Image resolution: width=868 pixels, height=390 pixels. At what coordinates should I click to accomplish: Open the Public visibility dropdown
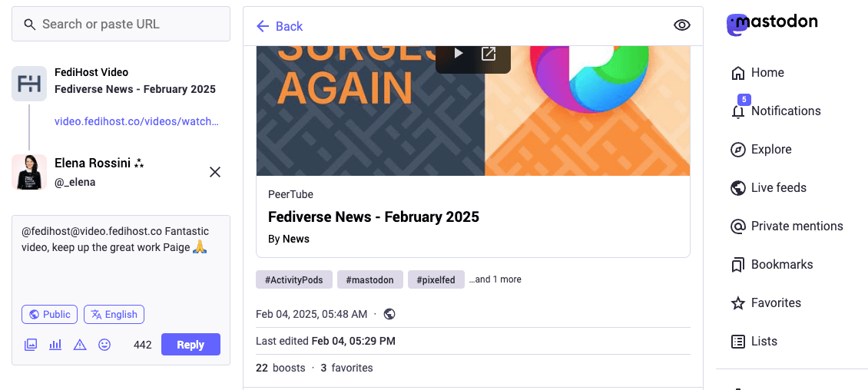(x=49, y=314)
